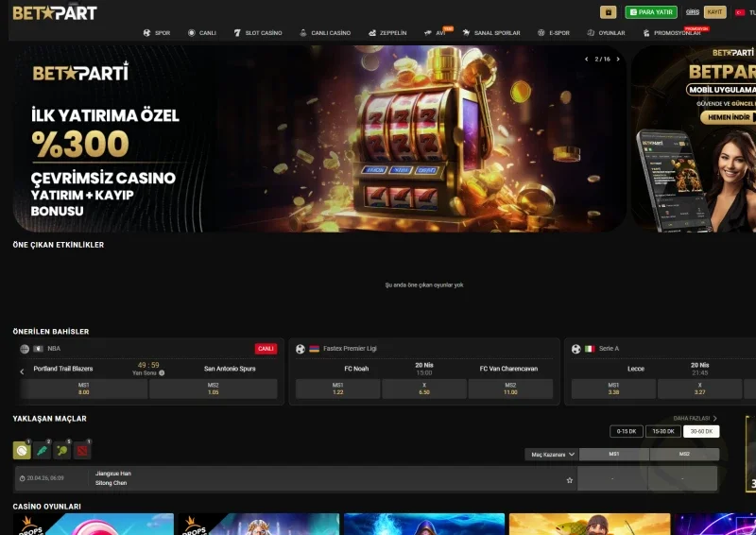Open Jiangxue Han vs Sitong Chen match row

[367, 478]
